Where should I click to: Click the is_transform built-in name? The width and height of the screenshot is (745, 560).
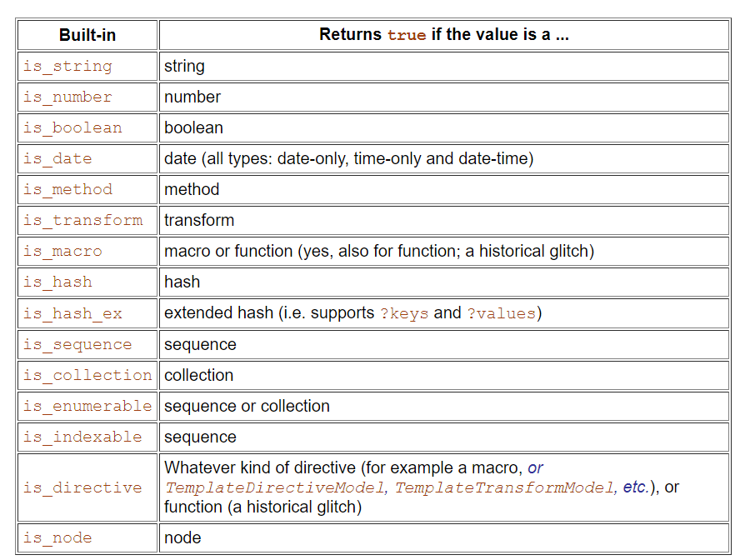(x=82, y=221)
